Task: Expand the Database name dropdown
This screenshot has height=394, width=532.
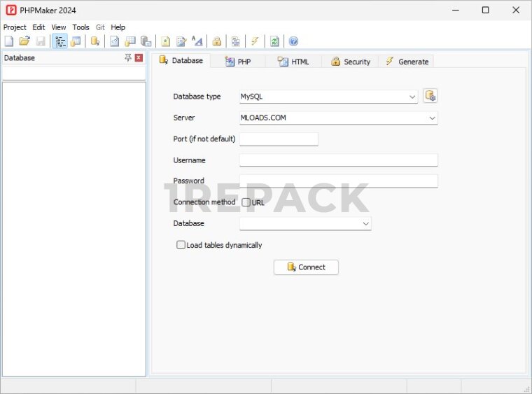Action: tap(365, 224)
